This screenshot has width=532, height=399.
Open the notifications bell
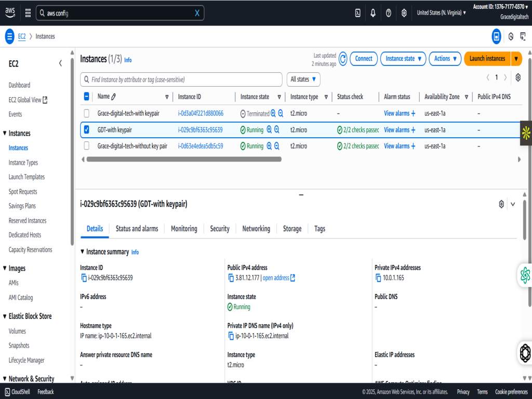(x=373, y=13)
